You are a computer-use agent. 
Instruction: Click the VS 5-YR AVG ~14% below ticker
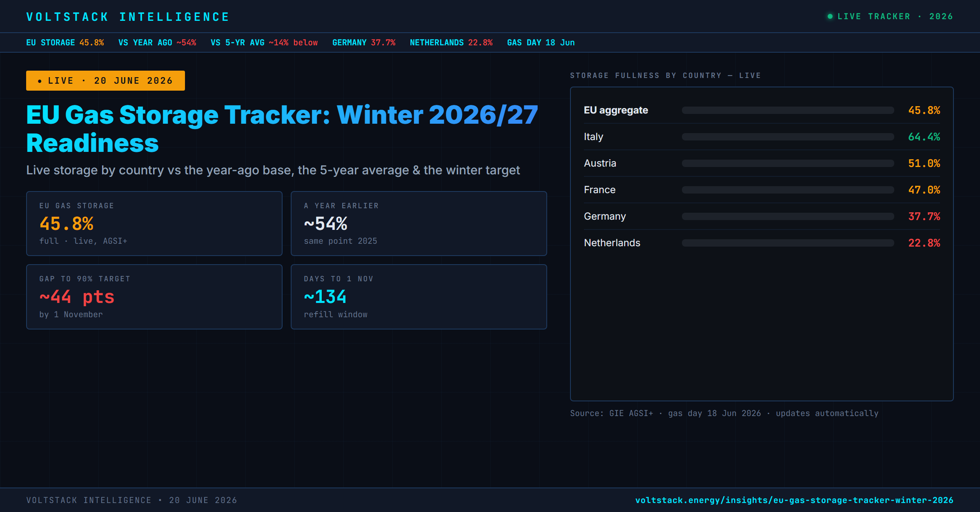click(x=264, y=42)
